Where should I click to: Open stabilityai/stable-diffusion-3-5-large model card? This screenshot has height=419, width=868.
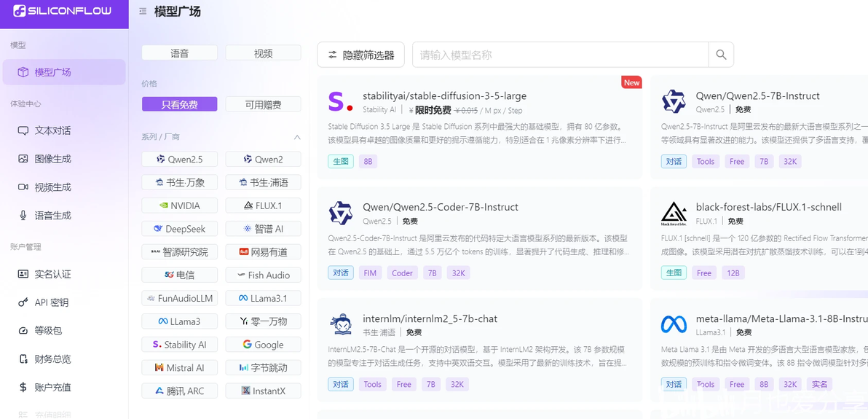[x=479, y=128]
